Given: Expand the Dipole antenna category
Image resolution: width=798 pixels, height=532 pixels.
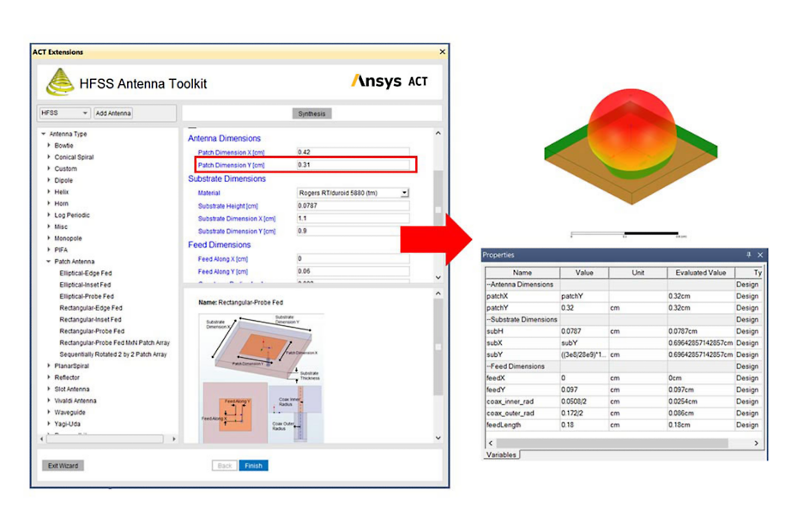Looking at the screenshot, I should point(49,180).
